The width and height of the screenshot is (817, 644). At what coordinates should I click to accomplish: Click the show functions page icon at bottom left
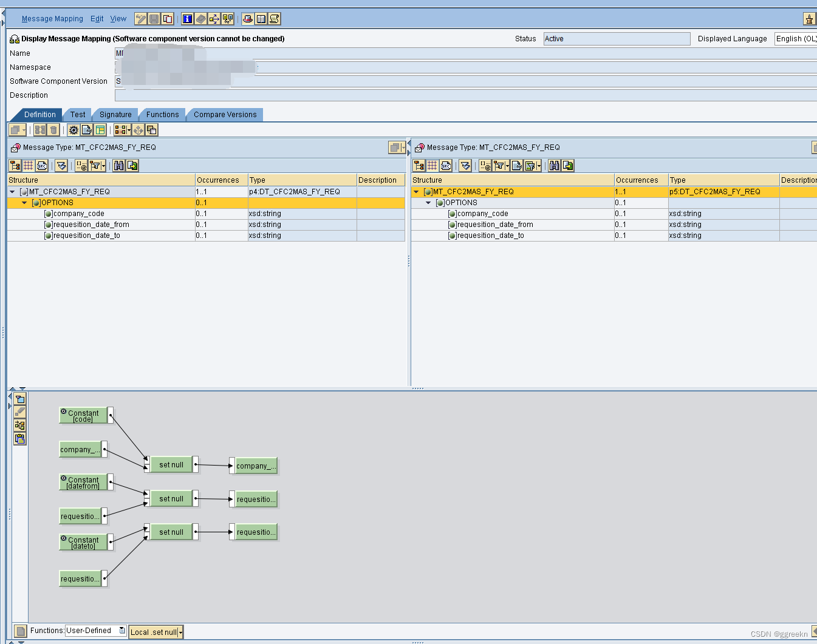click(x=20, y=631)
